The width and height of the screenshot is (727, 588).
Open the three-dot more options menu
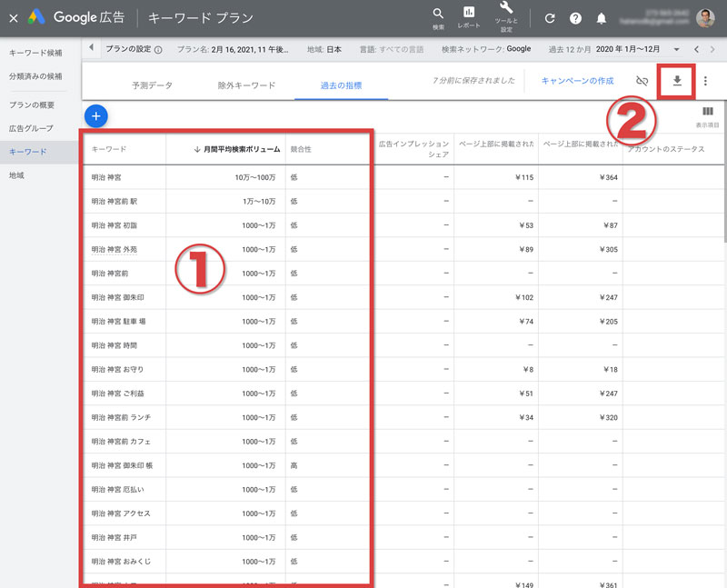[705, 81]
